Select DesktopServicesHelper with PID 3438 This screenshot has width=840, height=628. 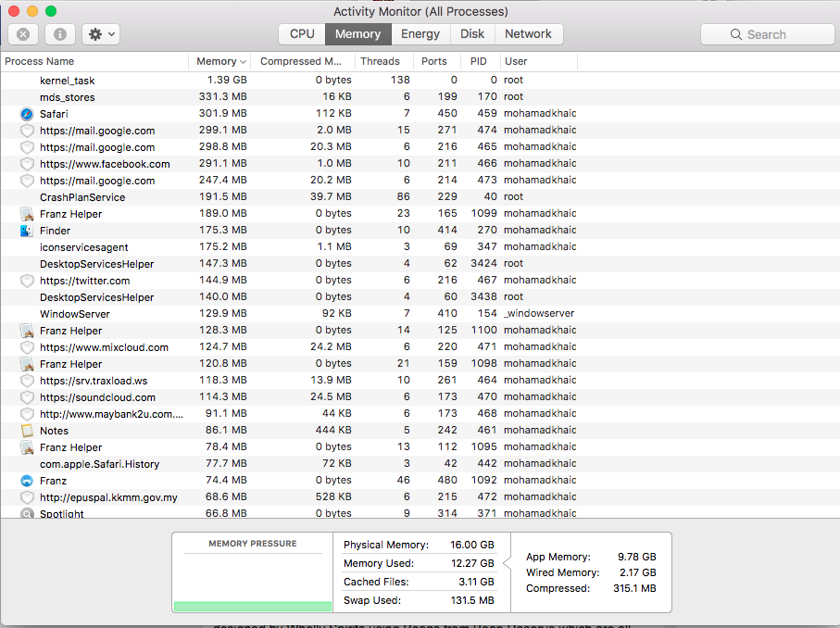pyautogui.click(x=96, y=296)
